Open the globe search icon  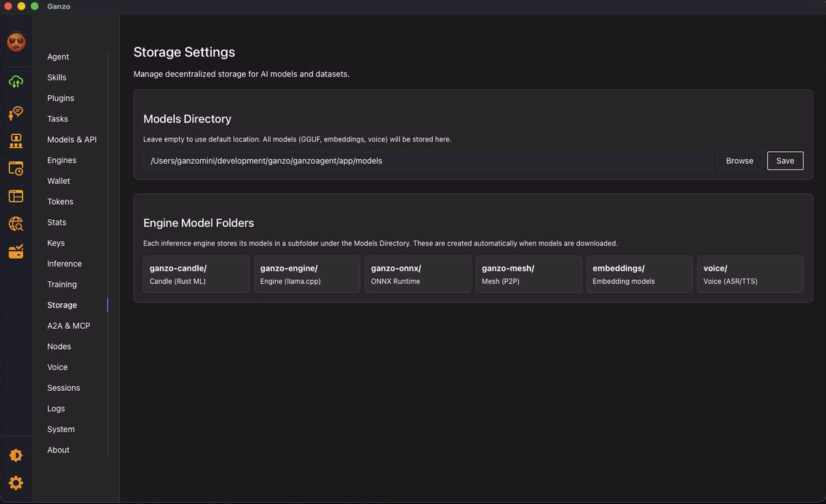[16, 224]
